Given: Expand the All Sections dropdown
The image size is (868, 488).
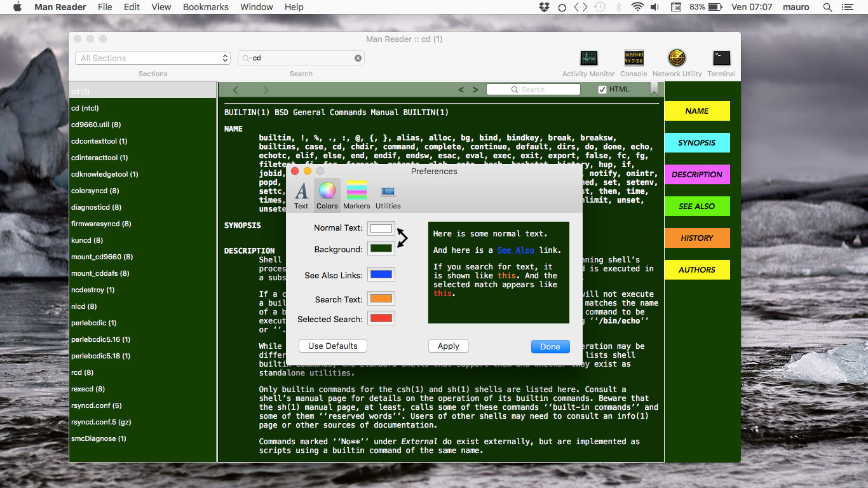Looking at the screenshot, I should point(153,58).
